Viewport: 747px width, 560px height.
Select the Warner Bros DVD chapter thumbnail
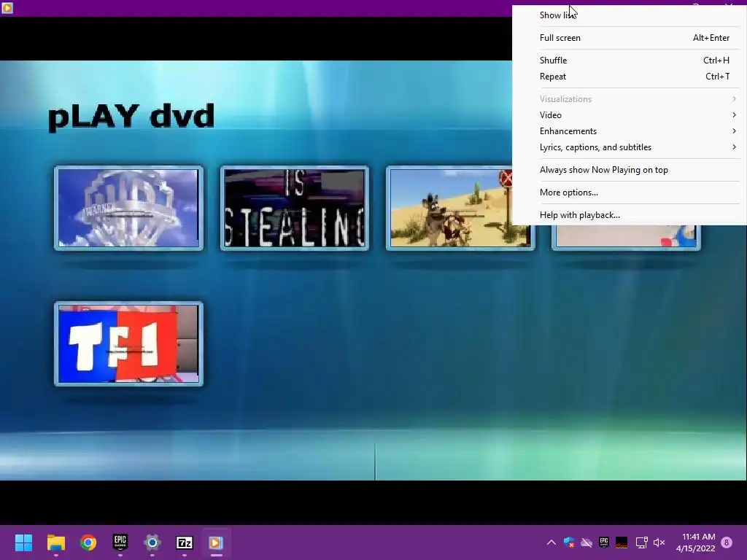tap(128, 208)
